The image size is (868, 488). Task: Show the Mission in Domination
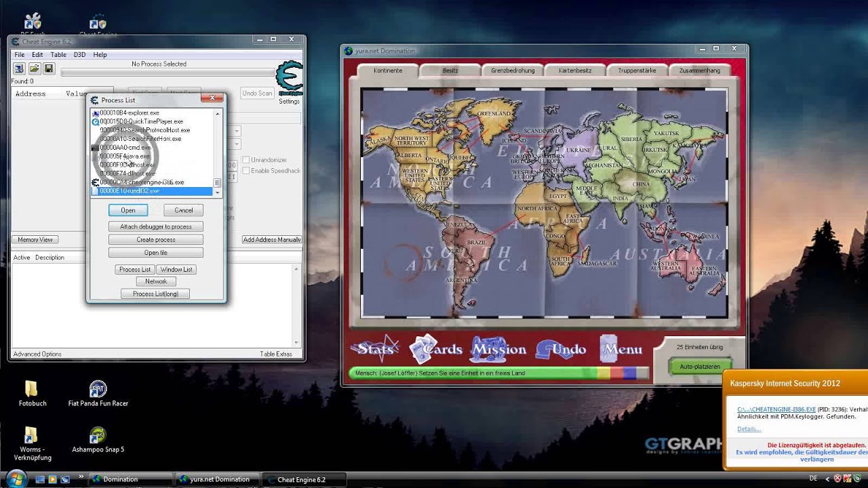pyautogui.click(x=498, y=349)
